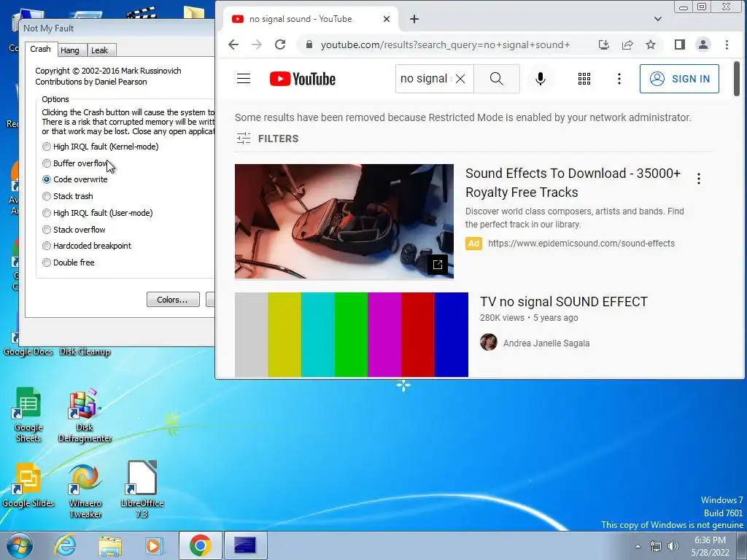Screen dimensions: 747x560
Task: Open the Disk Cleanup desktop shortcut label
Action: tap(85, 351)
